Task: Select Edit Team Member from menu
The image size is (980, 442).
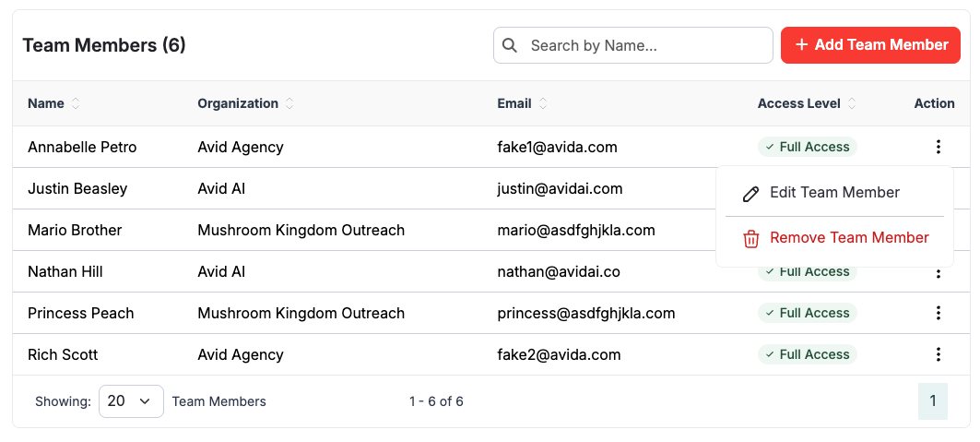Action: pyautogui.click(x=834, y=193)
